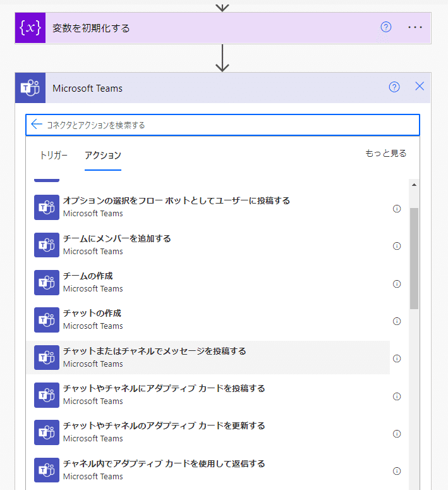This screenshot has width=448, height=490.
Task: Click the Microsoft Teams header logo icon
Action: 30,88
